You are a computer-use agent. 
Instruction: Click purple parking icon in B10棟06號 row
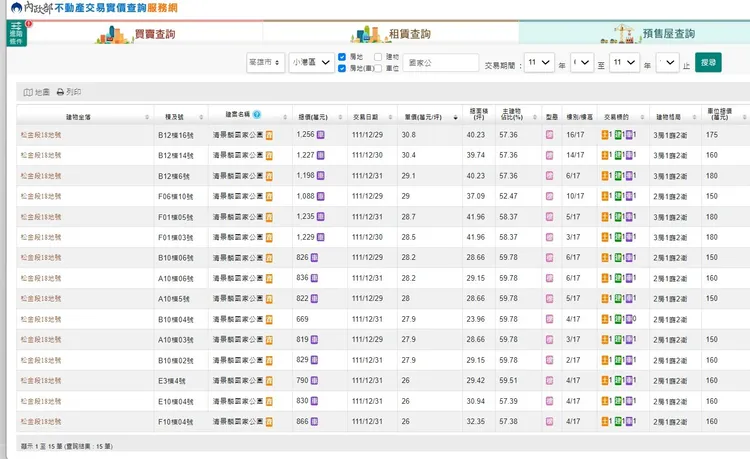[629, 258]
